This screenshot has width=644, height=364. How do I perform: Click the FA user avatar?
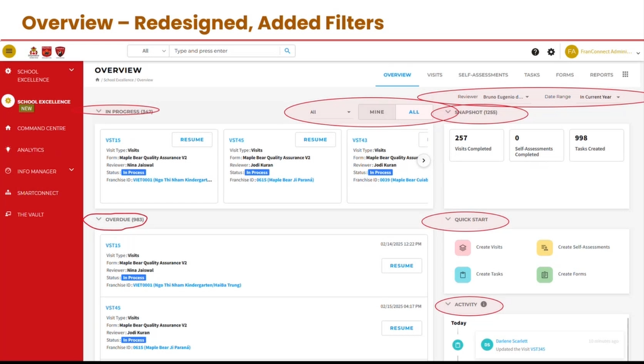point(572,51)
